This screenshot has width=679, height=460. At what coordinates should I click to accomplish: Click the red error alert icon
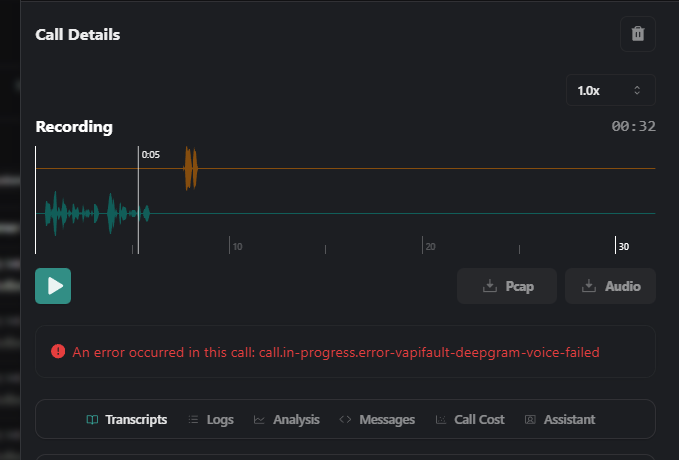pyautogui.click(x=58, y=352)
